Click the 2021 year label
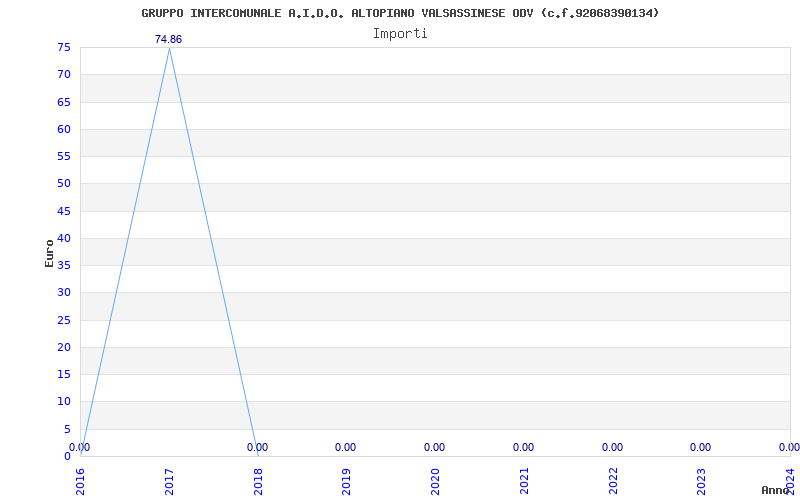This screenshot has width=800, height=500. [x=524, y=482]
